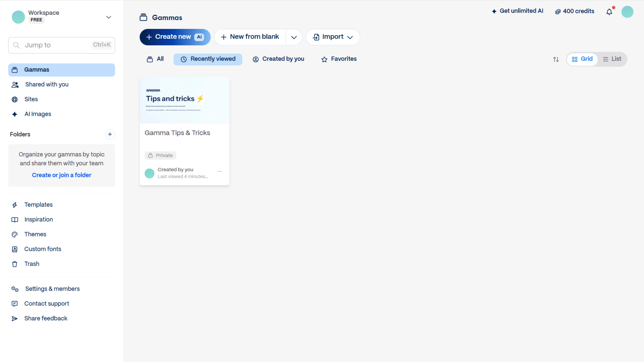This screenshot has height=362, width=644.
Task: Open AI Images in the sidebar
Action: pos(38,114)
